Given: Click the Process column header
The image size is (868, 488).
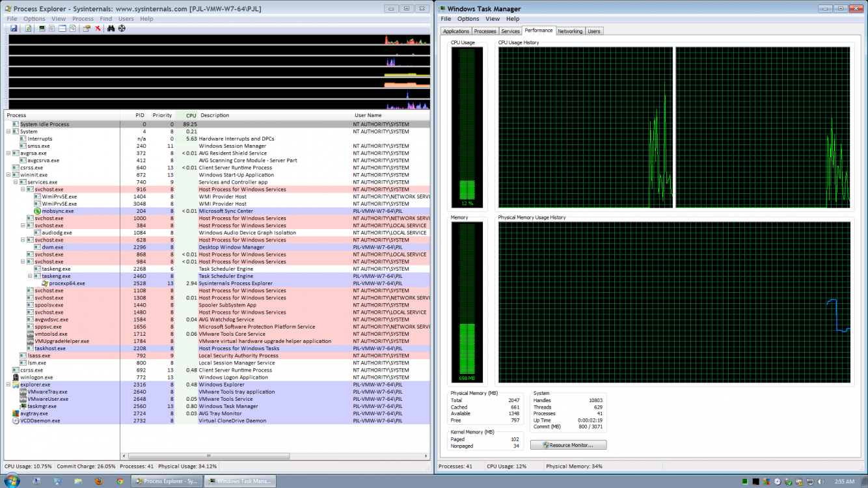Looking at the screenshot, I should (62, 115).
